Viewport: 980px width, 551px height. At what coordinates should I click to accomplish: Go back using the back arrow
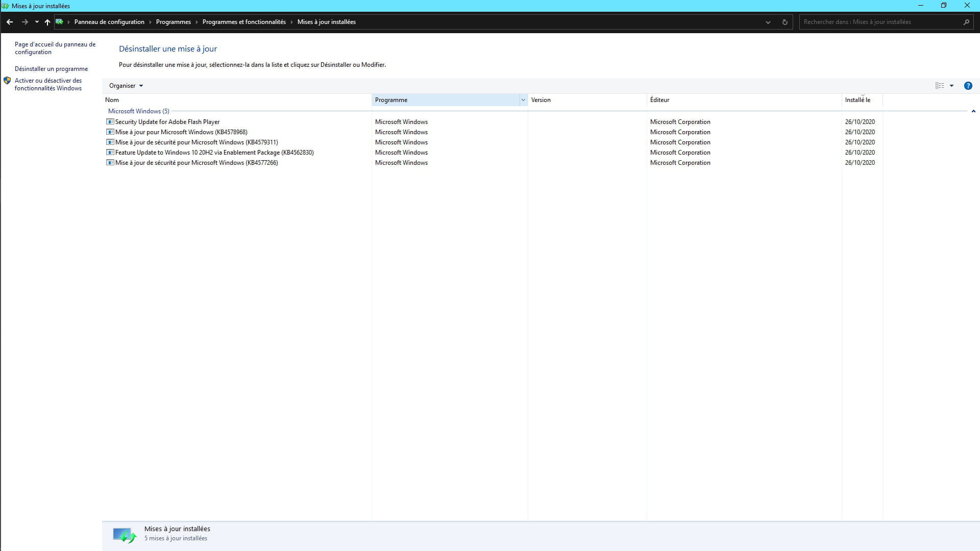tap(10, 22)
